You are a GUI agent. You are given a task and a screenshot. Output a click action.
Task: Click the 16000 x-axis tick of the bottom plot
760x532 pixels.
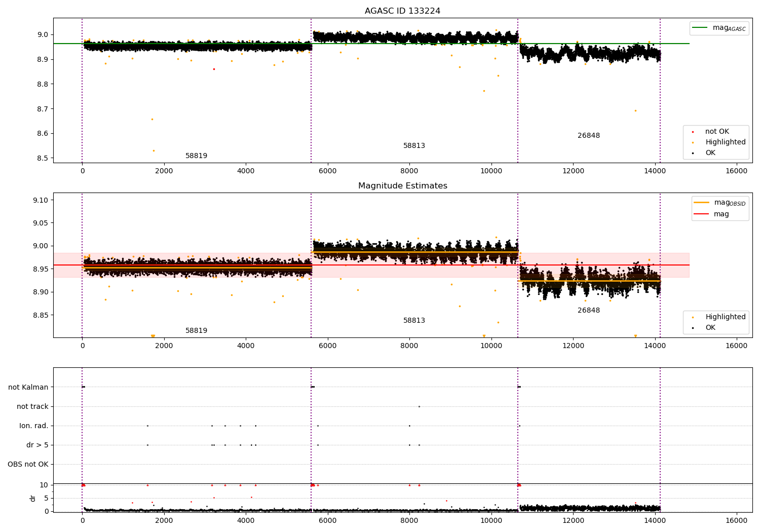(x=736, y=520)
